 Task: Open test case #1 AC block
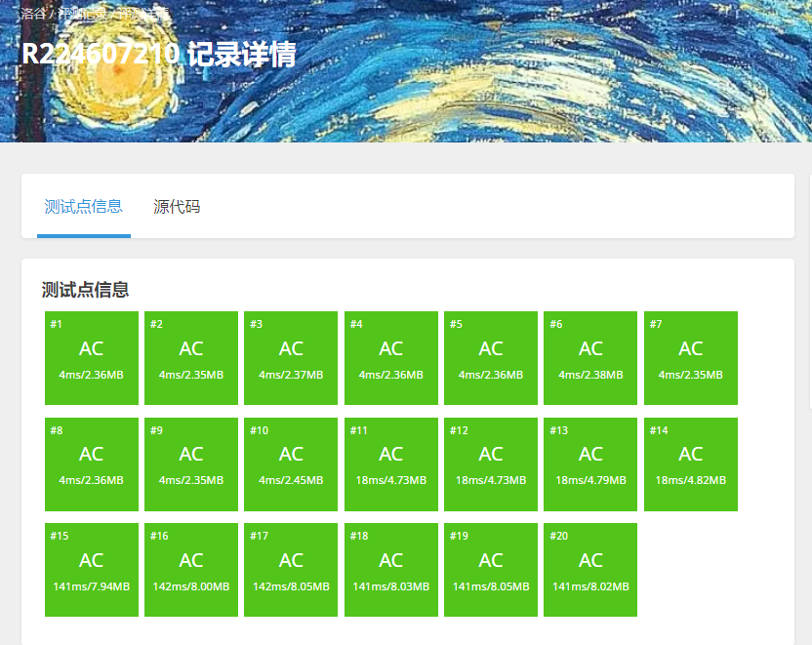pos(92,358)
